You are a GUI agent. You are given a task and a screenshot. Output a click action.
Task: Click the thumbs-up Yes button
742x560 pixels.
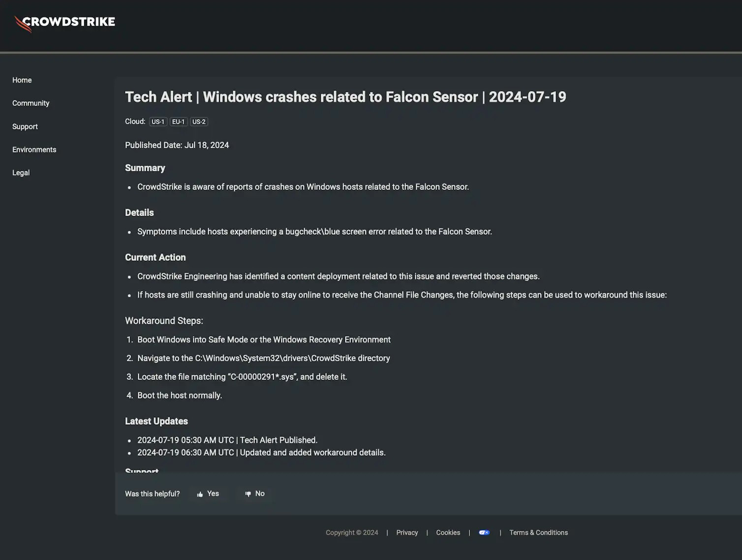point(208,494)
